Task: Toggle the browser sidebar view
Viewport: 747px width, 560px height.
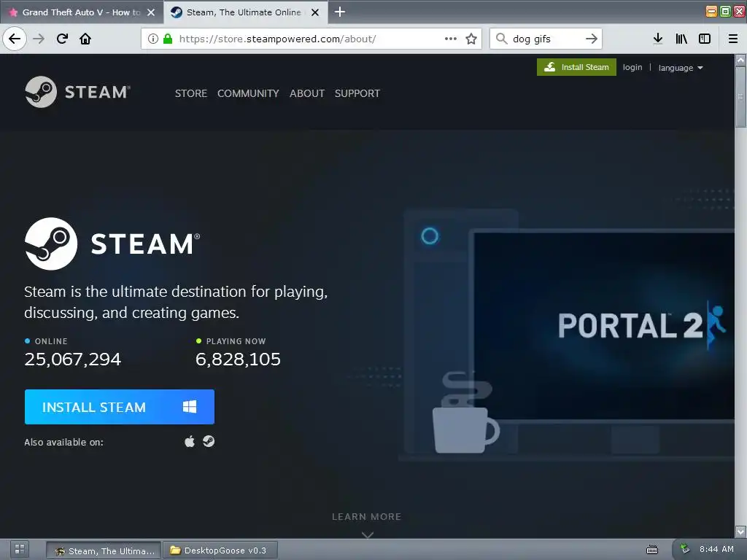Action: point(705,39)
